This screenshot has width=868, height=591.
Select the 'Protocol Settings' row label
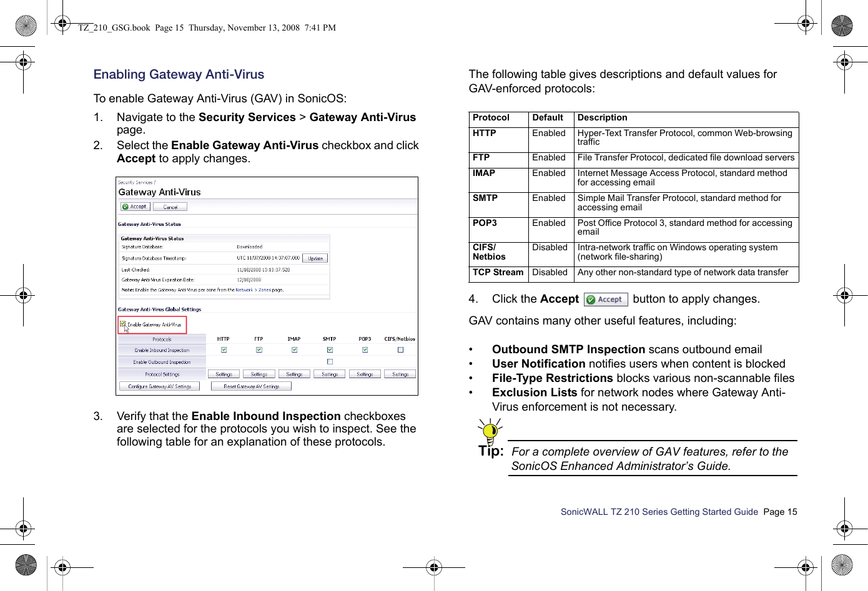[x=162, y=374]
